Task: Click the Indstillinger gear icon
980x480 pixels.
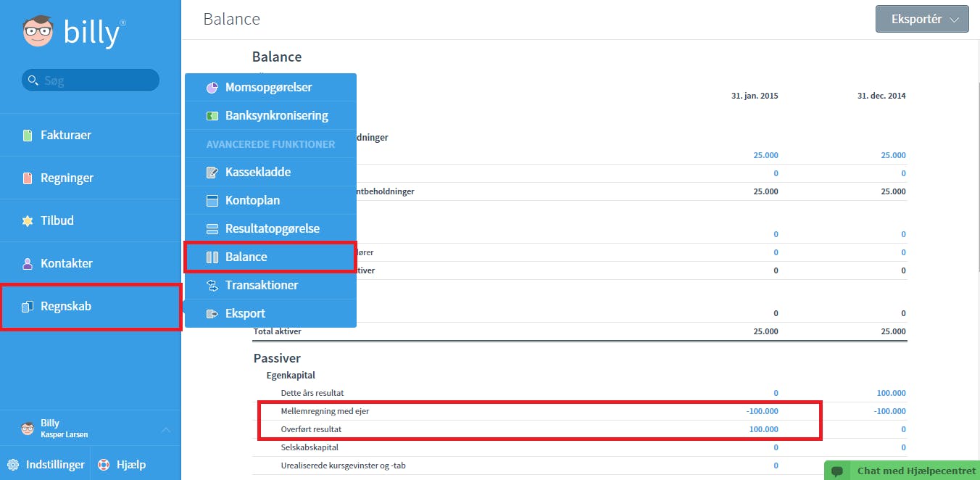Action: pos(13,465)
